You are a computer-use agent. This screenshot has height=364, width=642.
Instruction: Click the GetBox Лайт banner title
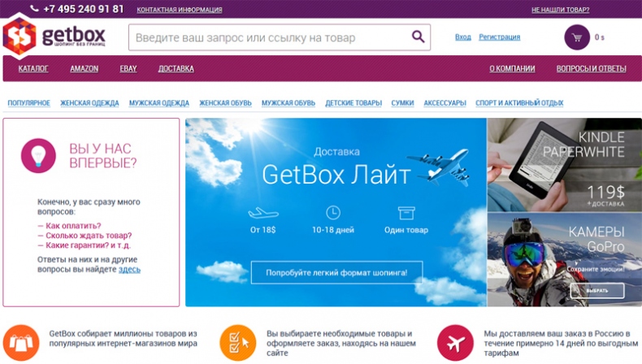pos(336,175)
